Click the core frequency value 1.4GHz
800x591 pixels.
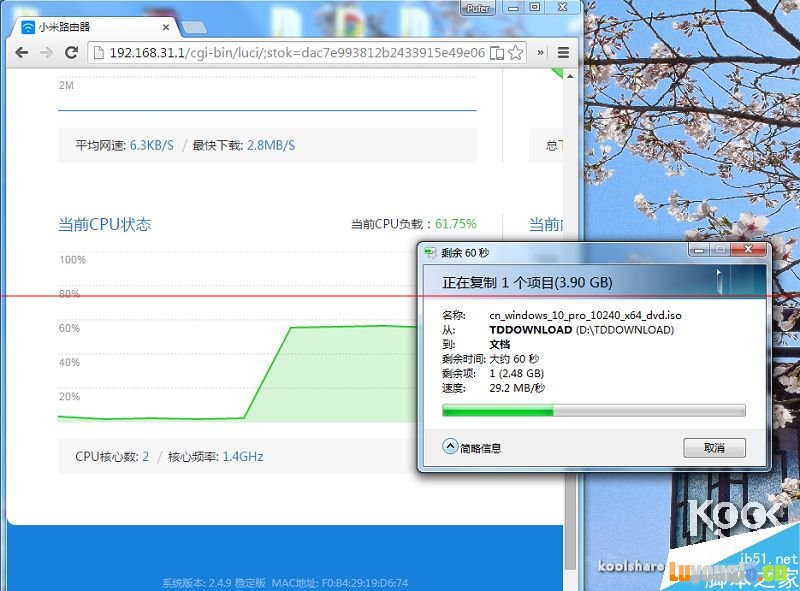click(243, 456)
